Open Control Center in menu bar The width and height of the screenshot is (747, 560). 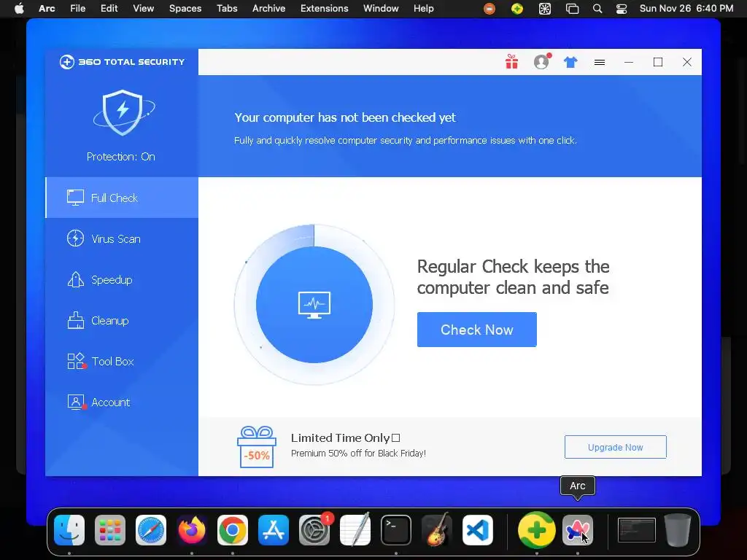pos(622,9)
